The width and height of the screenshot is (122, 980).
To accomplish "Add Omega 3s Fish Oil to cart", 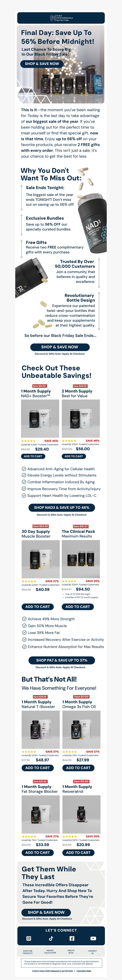I will point(78,757).
